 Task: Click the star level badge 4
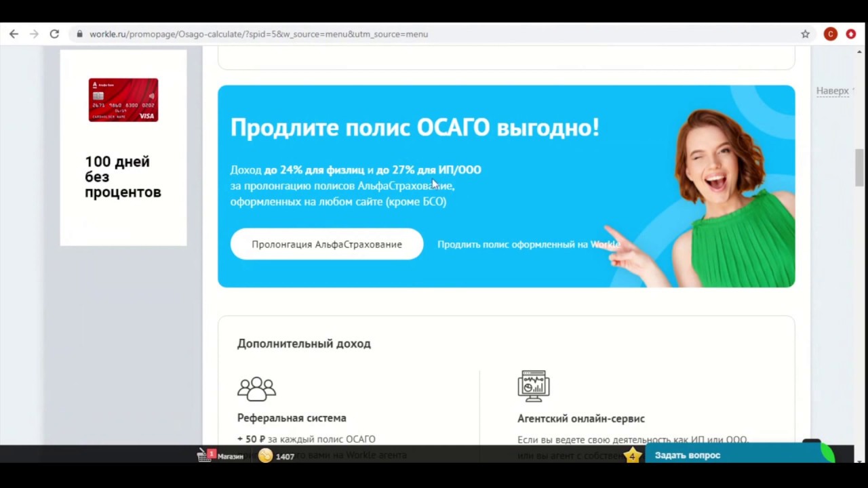coord(632,455)
